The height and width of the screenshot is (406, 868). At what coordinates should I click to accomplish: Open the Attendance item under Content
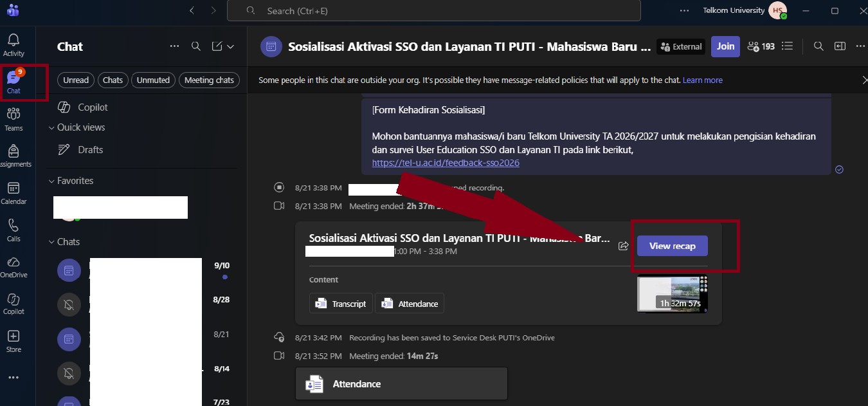coord(410,304)
